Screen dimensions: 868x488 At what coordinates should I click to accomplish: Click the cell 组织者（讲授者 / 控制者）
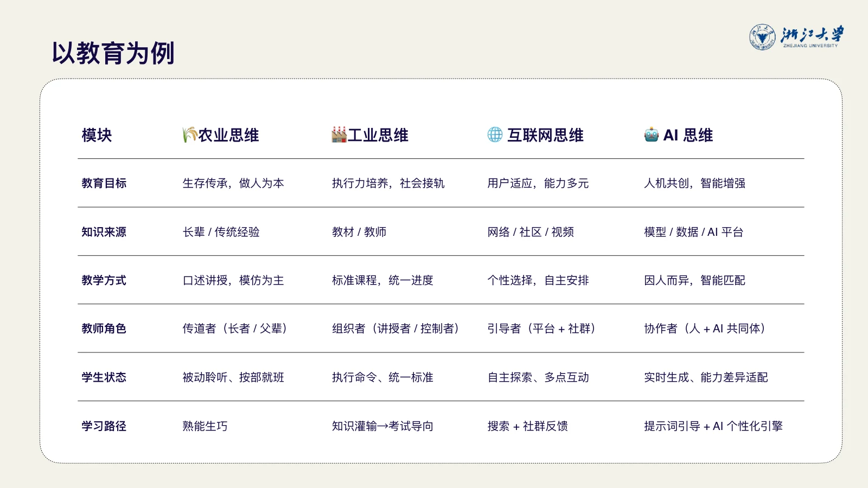click(397, 329)
